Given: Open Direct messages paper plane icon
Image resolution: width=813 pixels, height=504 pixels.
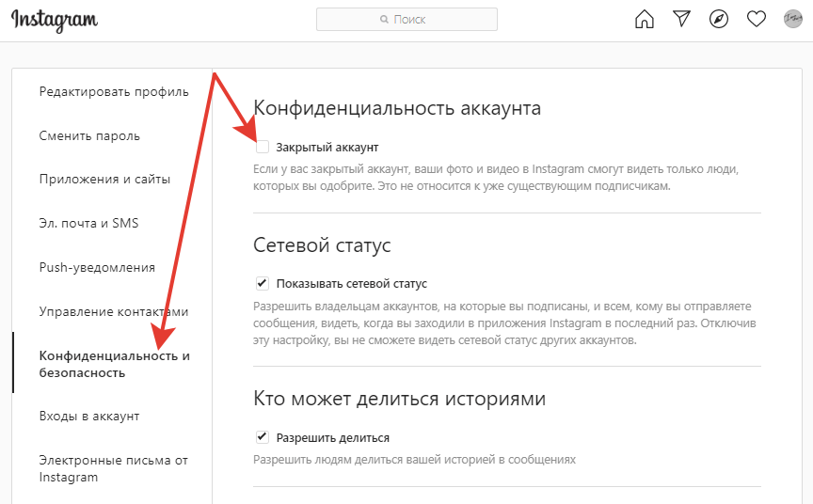Looking at the screenshot, I should point(681,19).
